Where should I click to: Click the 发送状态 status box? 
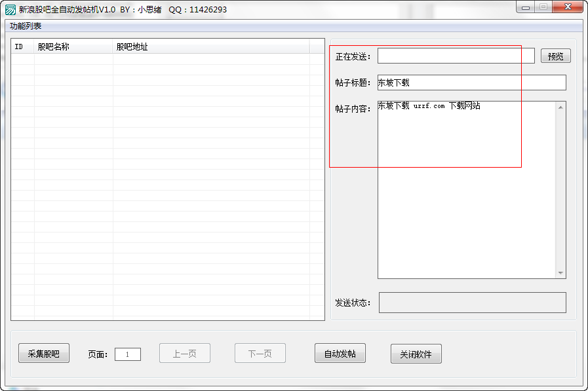click(x=473, y=303)
